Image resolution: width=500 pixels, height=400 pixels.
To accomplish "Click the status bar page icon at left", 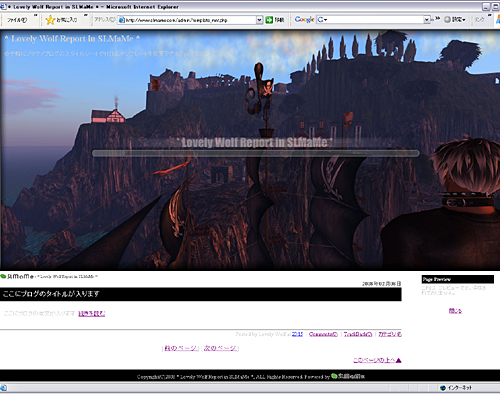I will coord(3,388).
